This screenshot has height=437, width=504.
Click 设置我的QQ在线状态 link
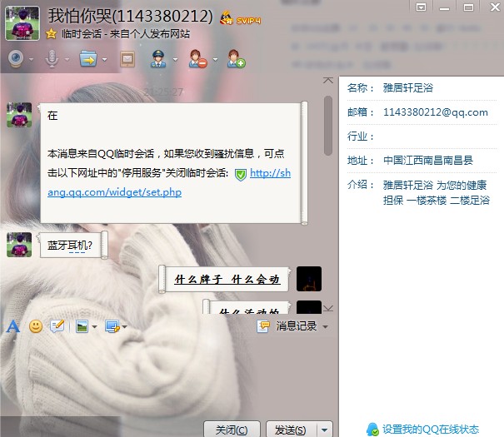(431, 429)
